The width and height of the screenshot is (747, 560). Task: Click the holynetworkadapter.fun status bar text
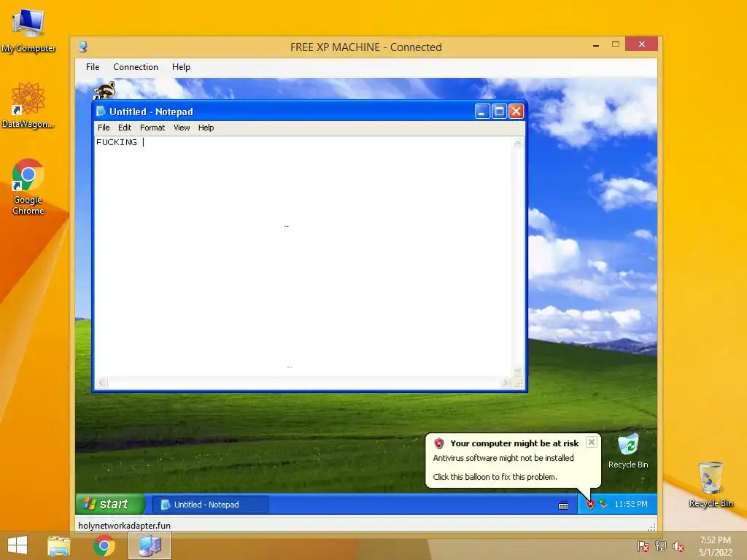pos(124,526)
